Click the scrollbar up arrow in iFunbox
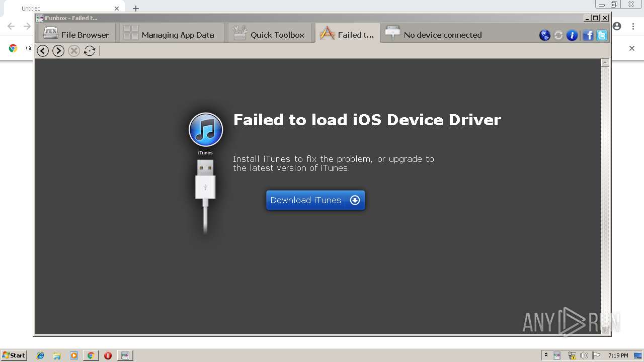 (x=605, y=63)
